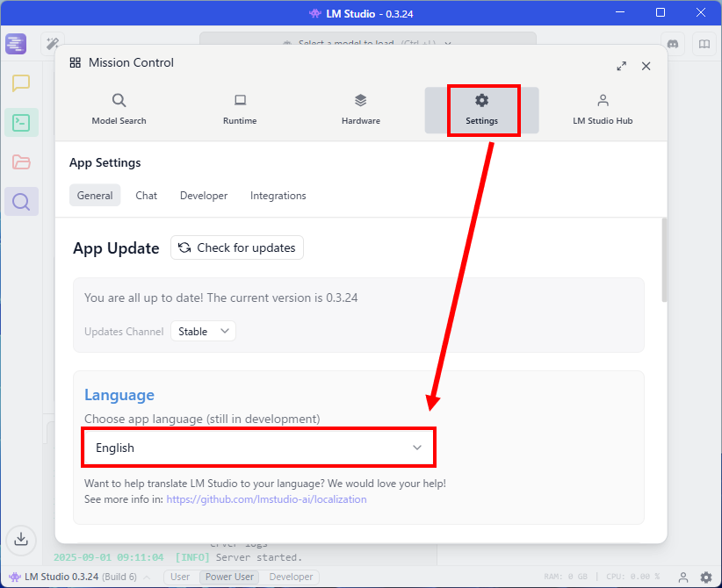Open the documentation book icon

[704, 44]
